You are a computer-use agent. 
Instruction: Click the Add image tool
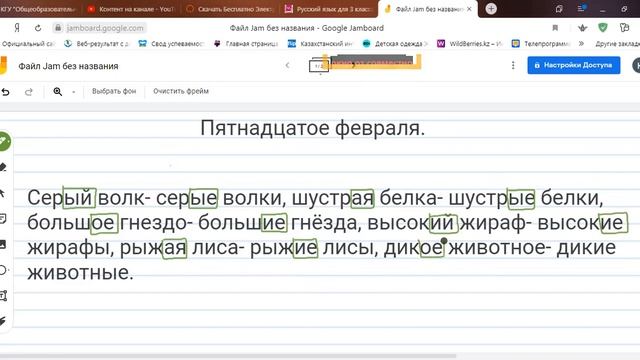point(3,245)
